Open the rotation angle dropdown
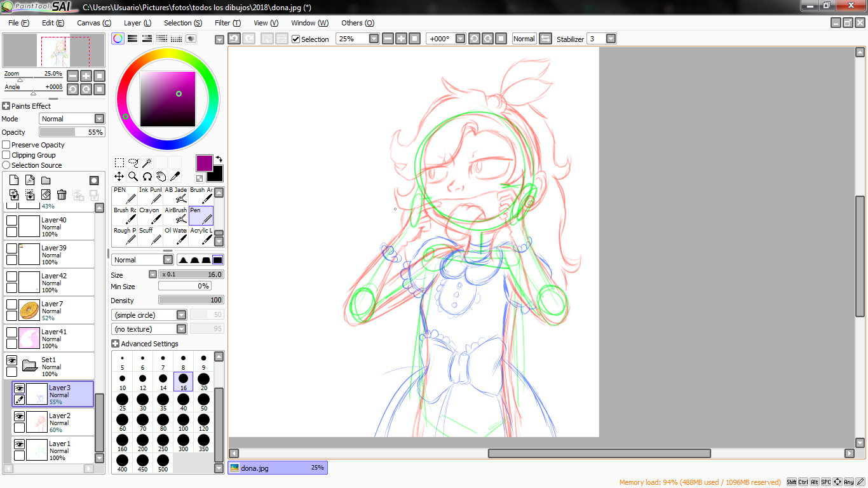 (460, 39)
